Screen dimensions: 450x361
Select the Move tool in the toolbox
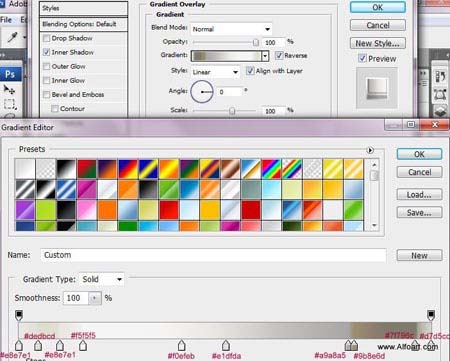[x=9, y=89]
